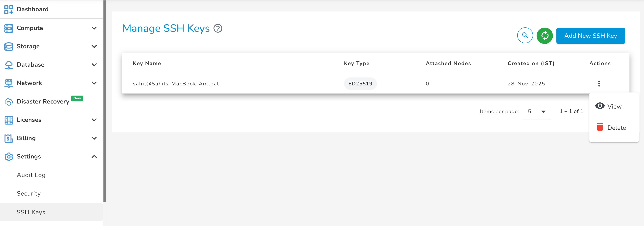The height and width of the screenshot is (226, 644).
Task: Open Audit Log under Settings
Action: (x=31, y=175)
